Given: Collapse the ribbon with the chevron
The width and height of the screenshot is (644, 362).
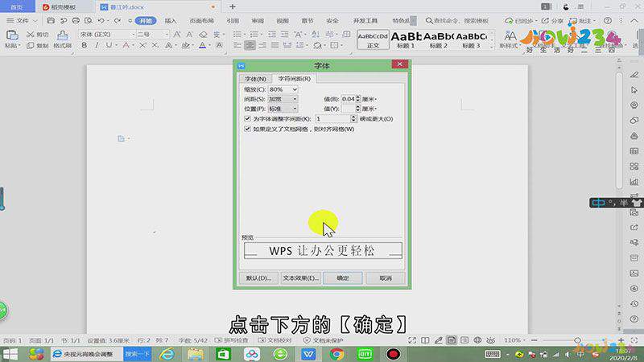Looking at the screenshot, I should point(634,21).
